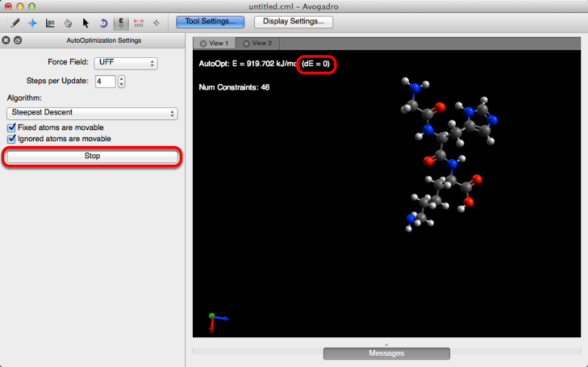Open the Display Settings panel

[x=293, y=21]
